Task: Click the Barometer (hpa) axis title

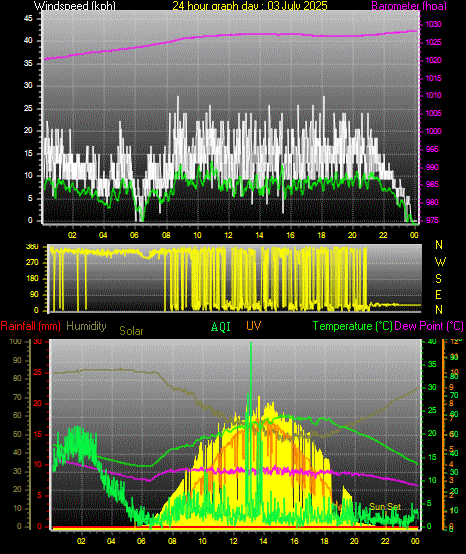Action: pyautogui.click(x=409, y=6)
